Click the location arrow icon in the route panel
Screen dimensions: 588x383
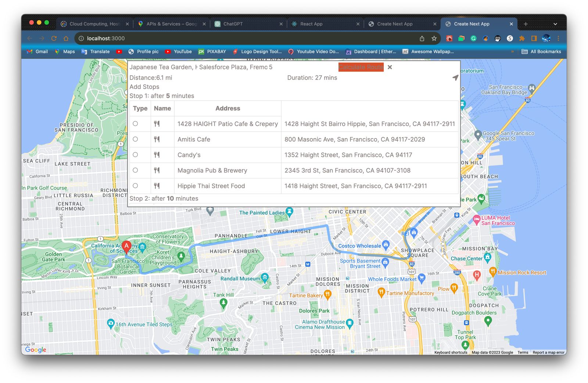point(455,77)
